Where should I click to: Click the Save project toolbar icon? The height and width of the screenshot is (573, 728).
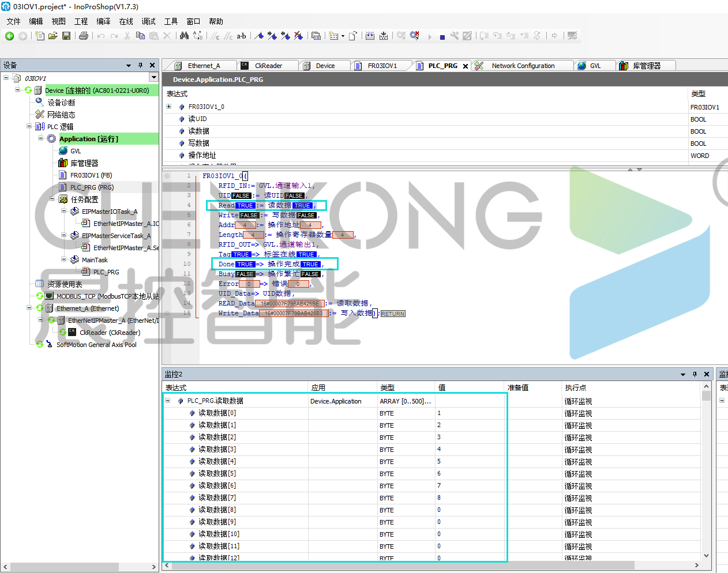(66, 36)
